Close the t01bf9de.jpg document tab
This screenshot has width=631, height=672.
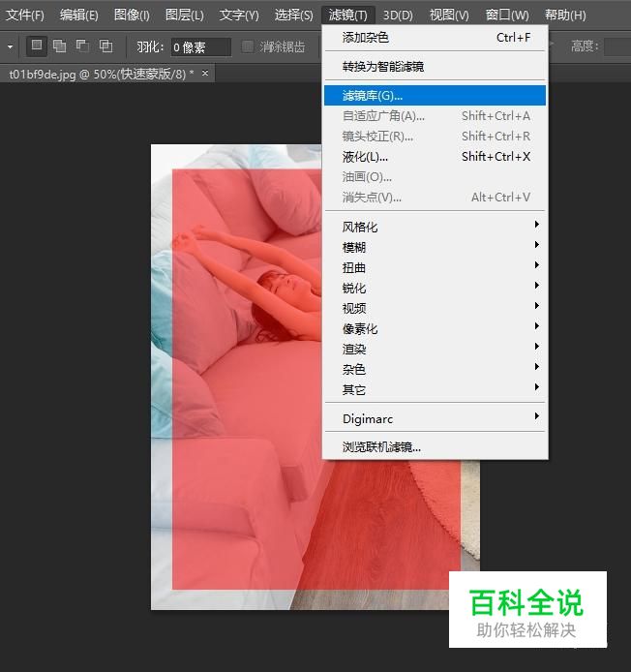pos(205,74)
